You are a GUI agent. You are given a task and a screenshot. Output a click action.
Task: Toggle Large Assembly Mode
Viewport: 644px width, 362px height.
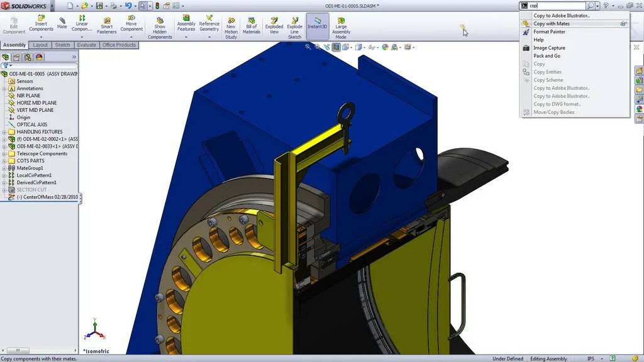341,28
